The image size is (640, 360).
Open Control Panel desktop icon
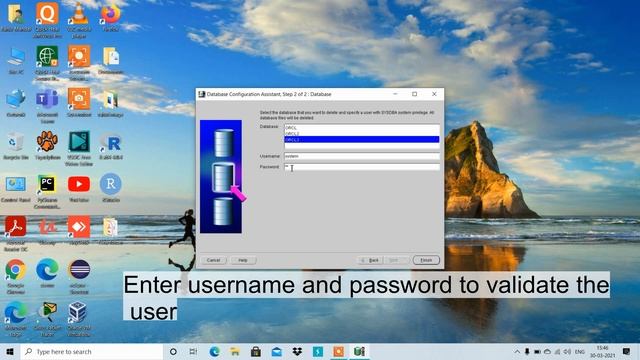tap(16, 188)
